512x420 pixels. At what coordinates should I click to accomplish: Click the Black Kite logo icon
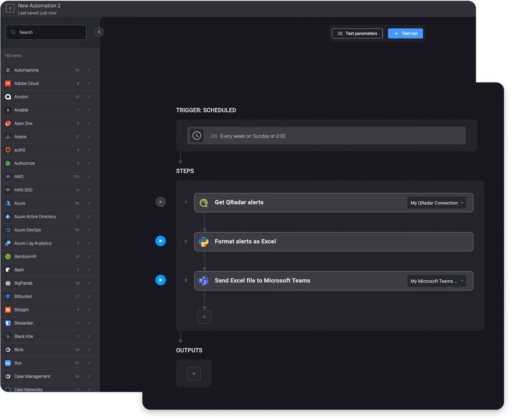coord(8,337)
